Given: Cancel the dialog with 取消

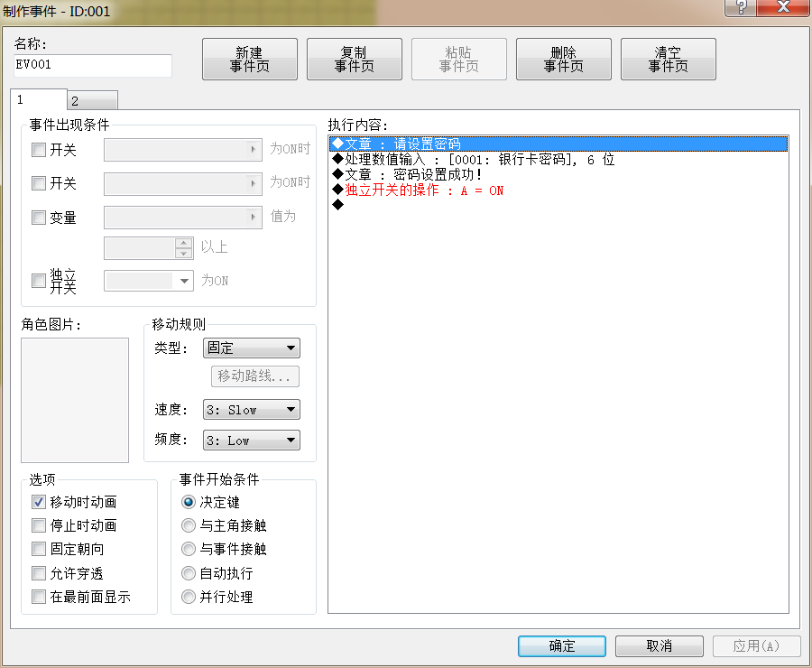Looking at the screenshot, I should tap(660, 645).
